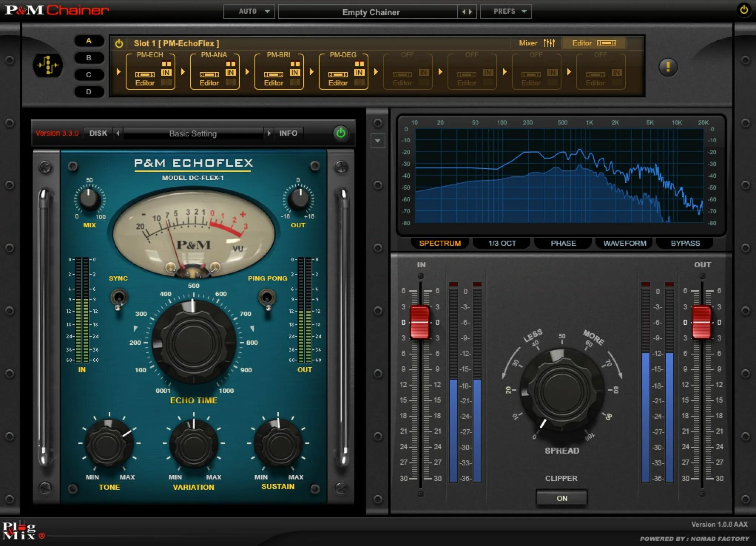The width and height of the screenshot is (756, 546).
Task: Switch analyzer to WAVEFORM tab
Action: (624, 243)
